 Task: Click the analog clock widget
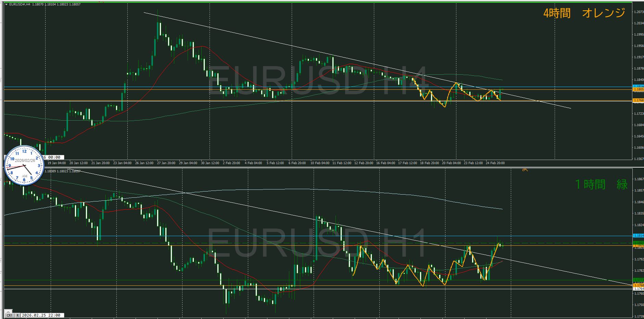click(x=24, y=165)
